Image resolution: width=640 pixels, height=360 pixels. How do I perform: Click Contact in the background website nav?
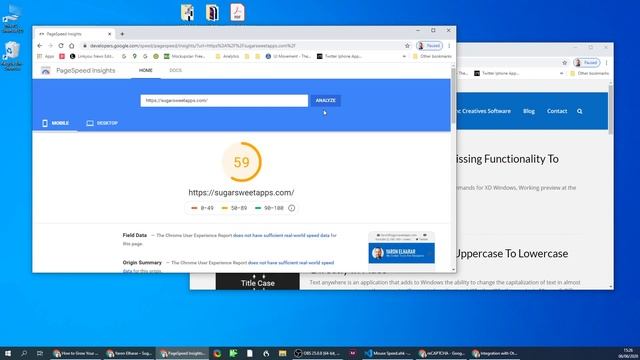(557, 111)
